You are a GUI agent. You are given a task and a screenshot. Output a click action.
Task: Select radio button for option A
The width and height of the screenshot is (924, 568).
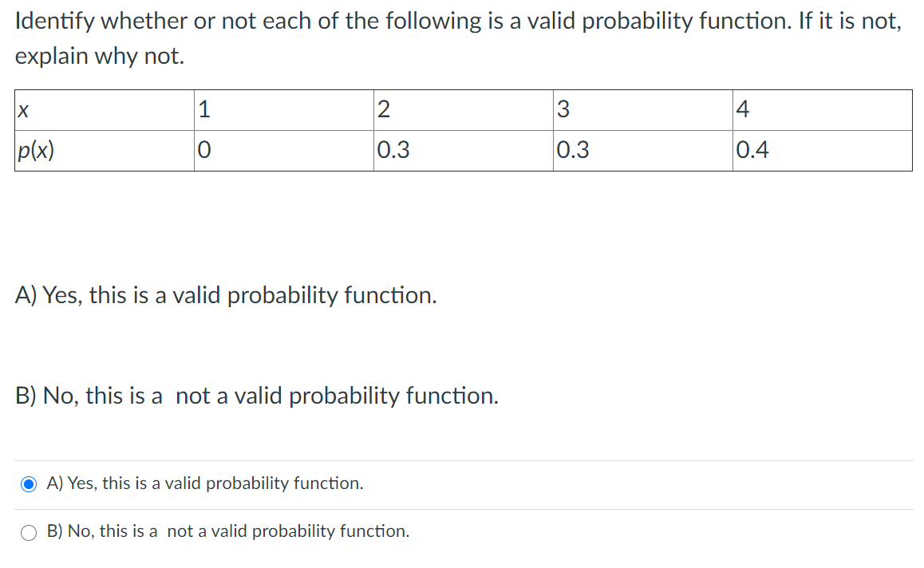click(29, 483)
